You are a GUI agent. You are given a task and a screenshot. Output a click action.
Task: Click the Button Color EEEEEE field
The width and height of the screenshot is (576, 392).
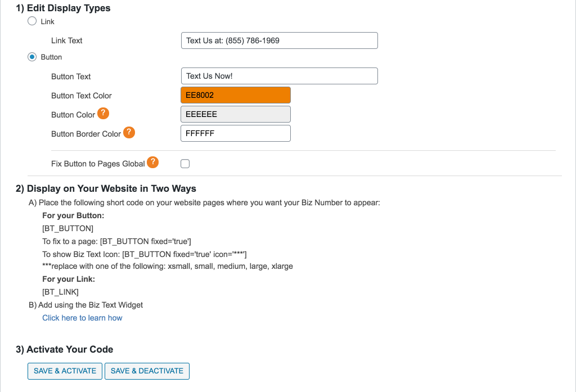pyautogui.click(x=235, y=114)
